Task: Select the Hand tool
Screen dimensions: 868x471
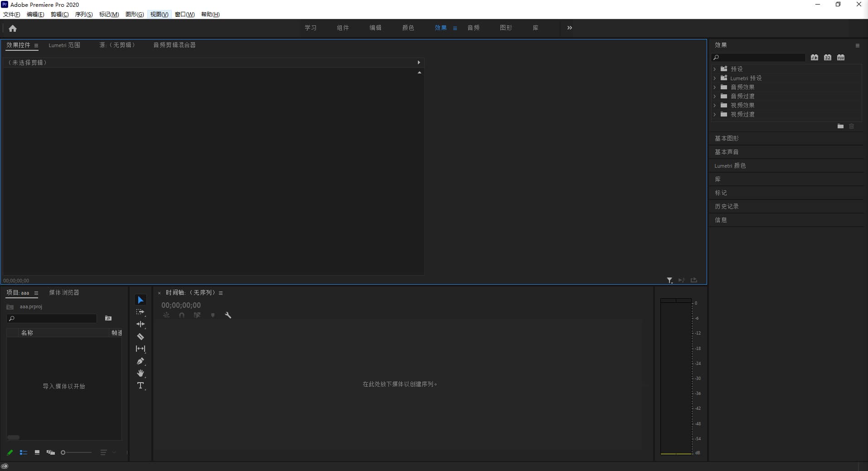Action: pos(141,373)
